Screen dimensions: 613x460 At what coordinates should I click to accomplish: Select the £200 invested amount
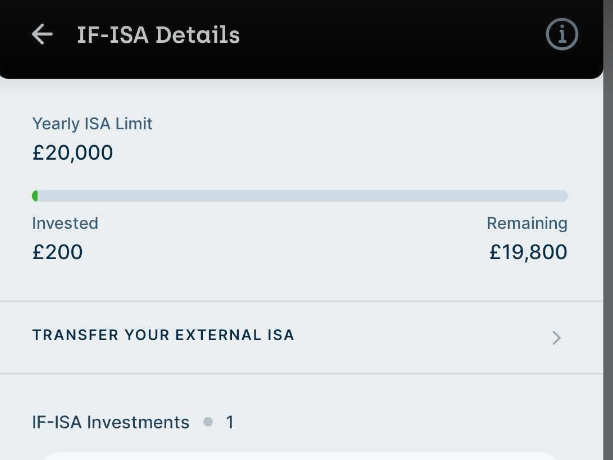(x=57, y=252)
